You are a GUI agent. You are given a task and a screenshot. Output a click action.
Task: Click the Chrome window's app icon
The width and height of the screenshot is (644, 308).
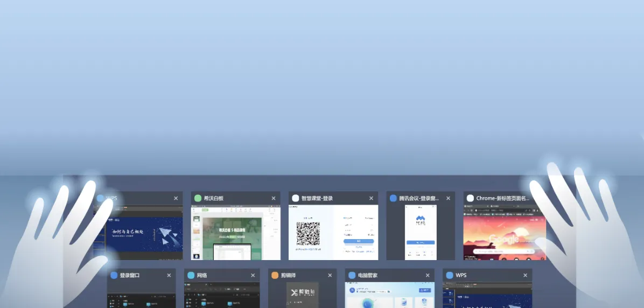(470, 198)
